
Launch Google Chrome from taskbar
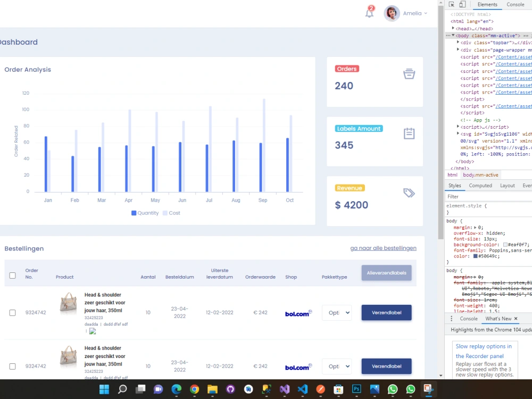194,389
